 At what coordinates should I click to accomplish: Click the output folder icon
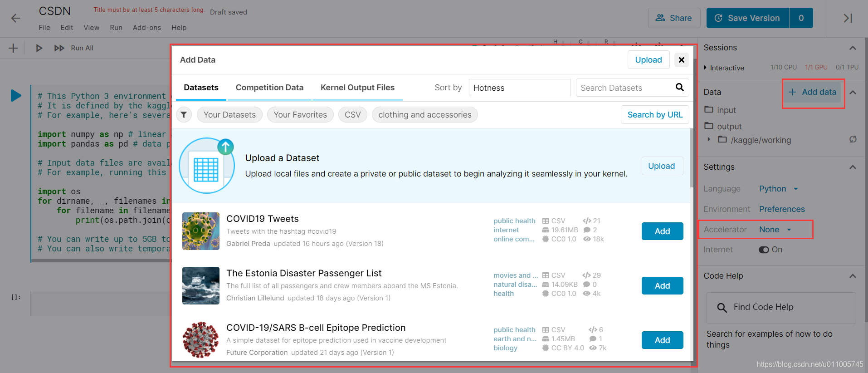pyautogui.click(x=709, y=126)
